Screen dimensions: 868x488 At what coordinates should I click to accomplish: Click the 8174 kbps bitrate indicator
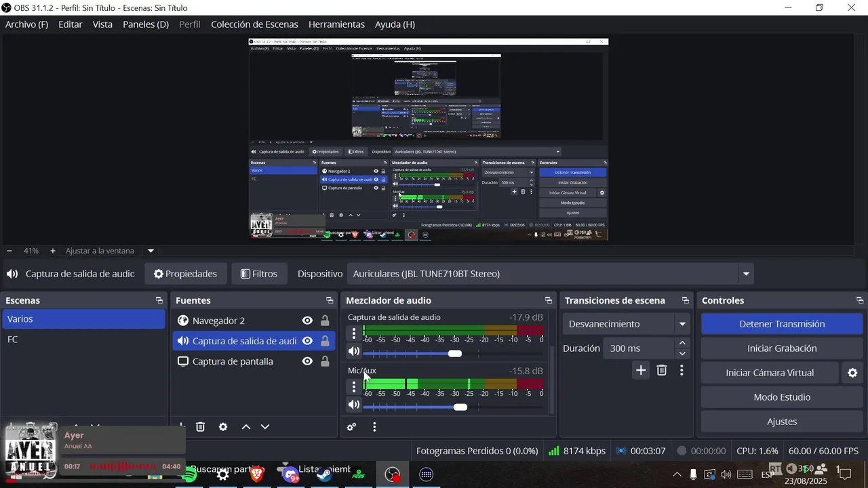576,451
